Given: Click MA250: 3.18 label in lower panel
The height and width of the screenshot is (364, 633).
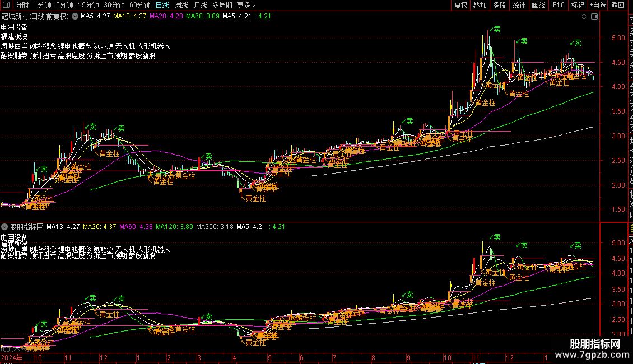Looking at the screenshot, I should (x=215, y=227).
